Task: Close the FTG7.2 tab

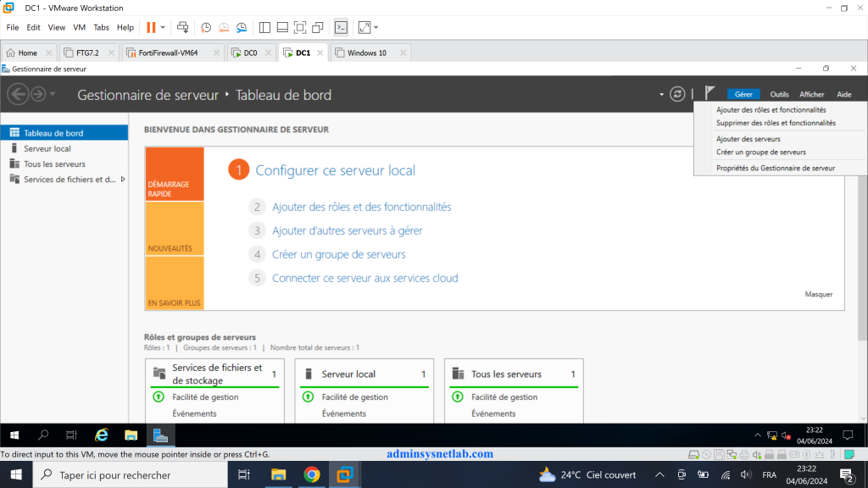Action: click(111, 53)
